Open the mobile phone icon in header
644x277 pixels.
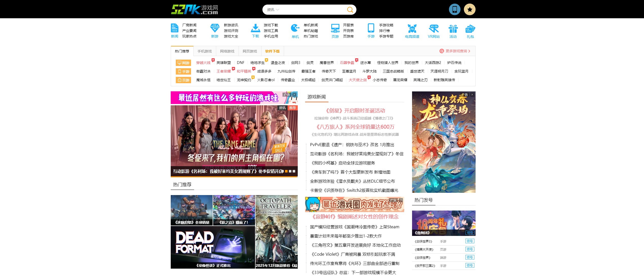pos(454,10)
